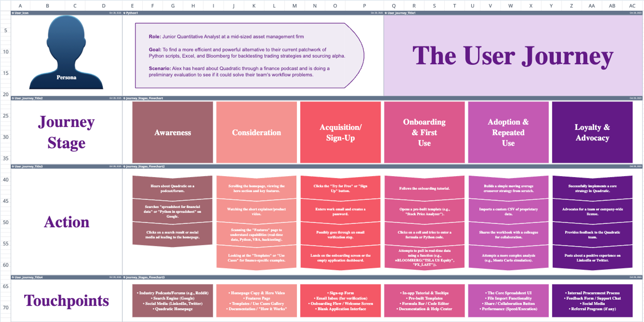
Task: Click the Goal paragraph in persona card
Action: click(247, 53)
